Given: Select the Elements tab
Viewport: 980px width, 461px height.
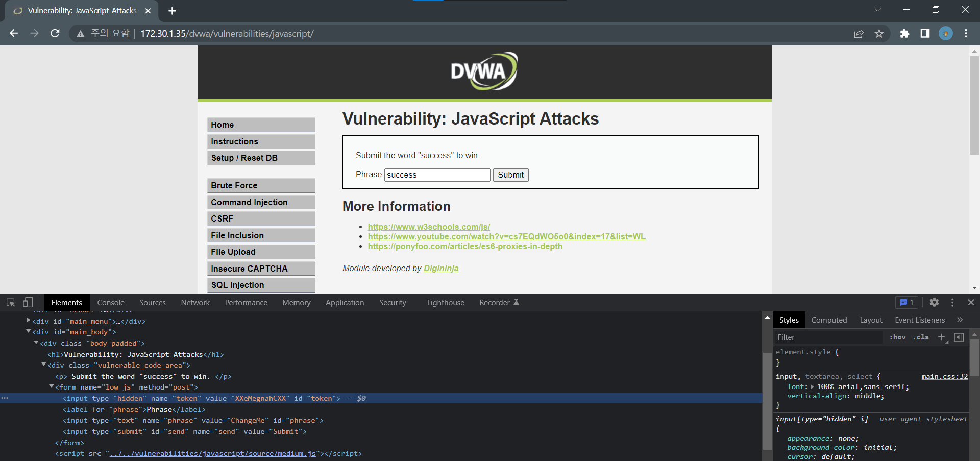Looking at the screenshot, I should tap(66, 302).
